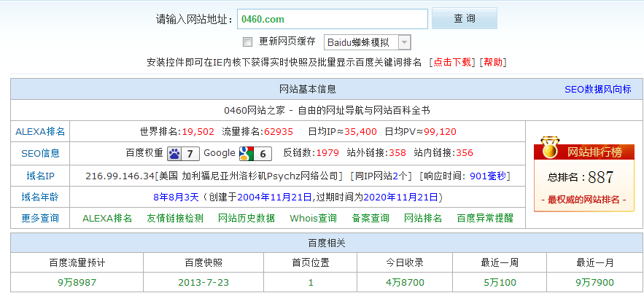Select the ALEXA排名 row label
The height and width of the screenshot is (293, 644).
(x=40, y=132)
